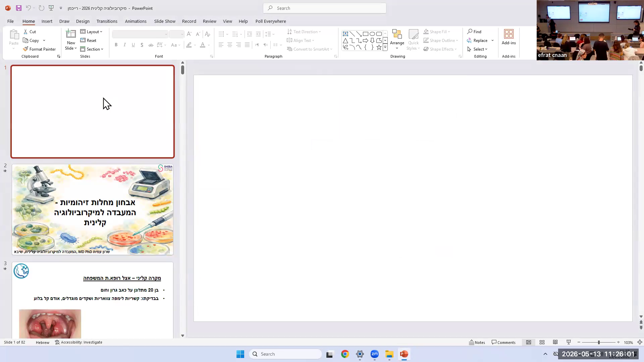Toggle Italic formatting
The image size is (644, 362).
click(x=125, y=45)
